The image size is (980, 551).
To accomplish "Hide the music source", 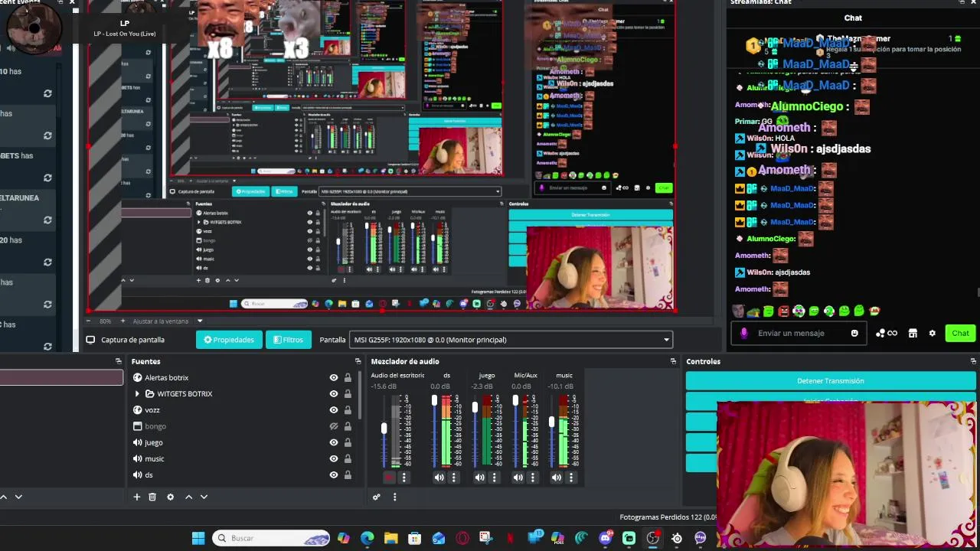I will (334, 458).
